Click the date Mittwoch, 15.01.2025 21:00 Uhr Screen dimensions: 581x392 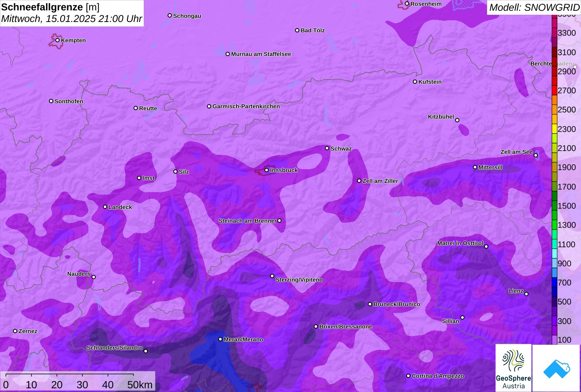point(72,19)
